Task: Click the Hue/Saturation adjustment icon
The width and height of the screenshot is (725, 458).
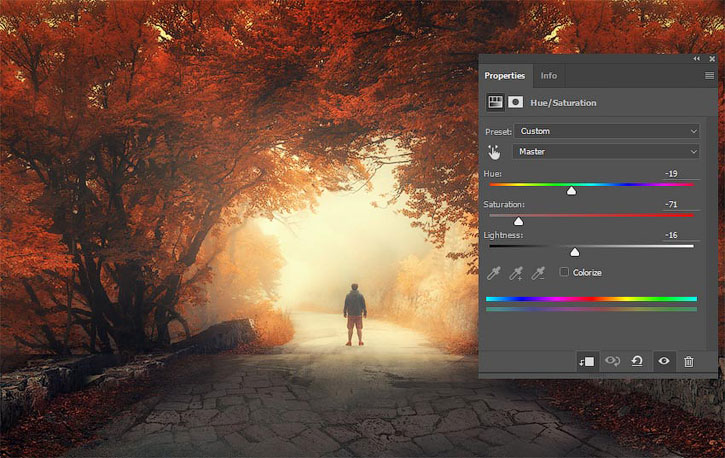Action: [495, 102]
